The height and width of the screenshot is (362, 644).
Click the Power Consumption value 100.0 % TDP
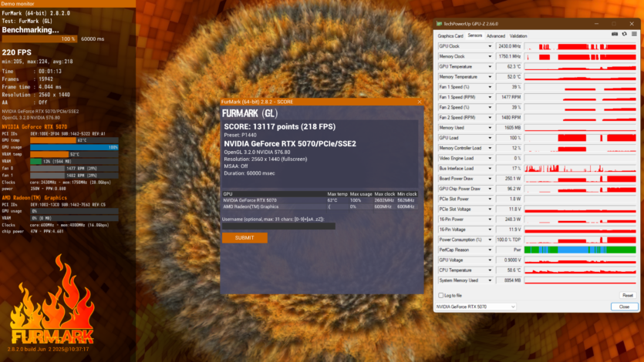pyautogui.click(x=509, y=240)
